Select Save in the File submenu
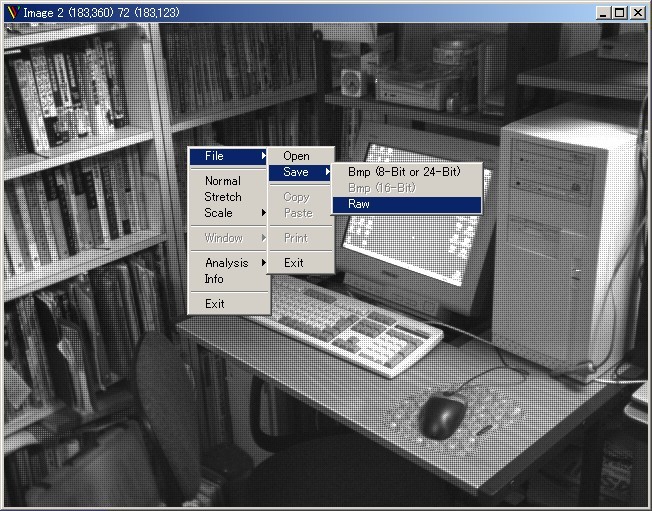Image resolution: width=652 pixels, height=511 pixels. 300,172
